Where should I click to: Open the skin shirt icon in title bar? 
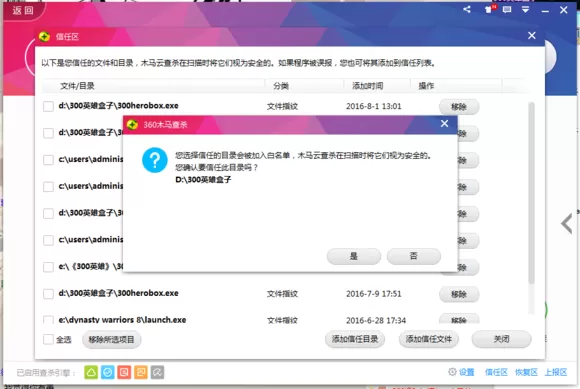[x=489, y=10]
